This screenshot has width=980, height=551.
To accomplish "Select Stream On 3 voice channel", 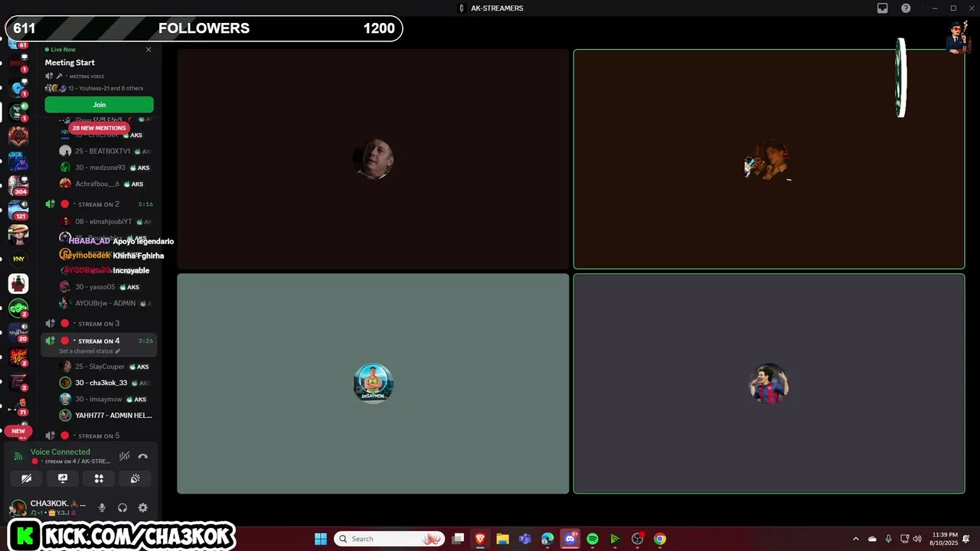I will [99, 324].
